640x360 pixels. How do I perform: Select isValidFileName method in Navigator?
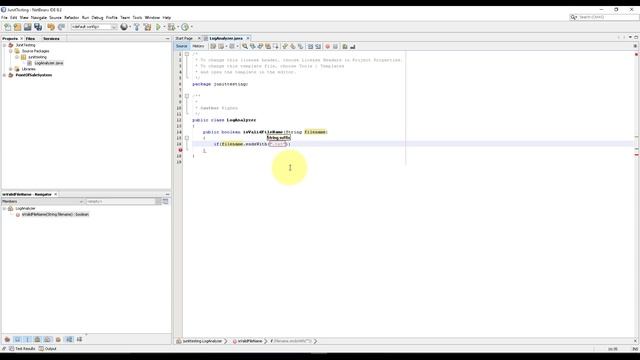pyautogui.click(x=55, y=214)
